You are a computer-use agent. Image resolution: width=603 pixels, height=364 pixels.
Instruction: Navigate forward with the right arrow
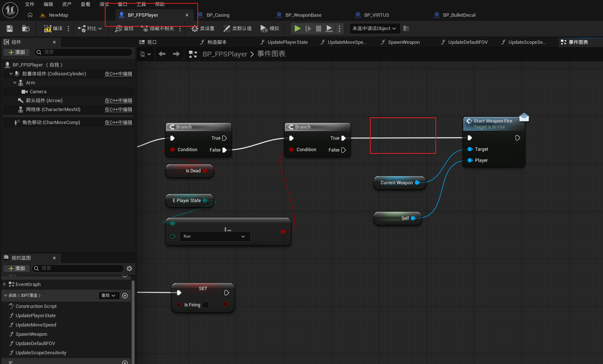(x=176, y=54)
